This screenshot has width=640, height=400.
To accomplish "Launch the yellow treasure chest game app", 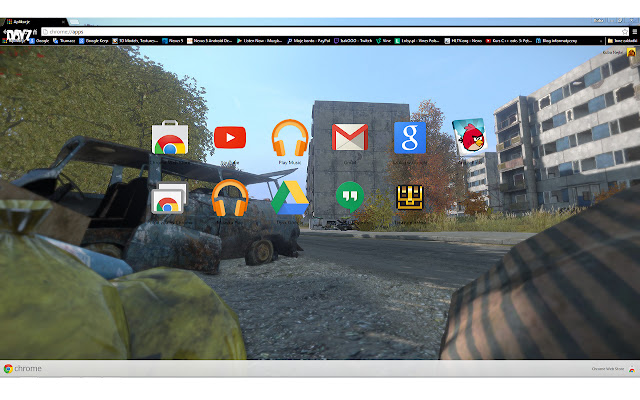I will (410, 198).
